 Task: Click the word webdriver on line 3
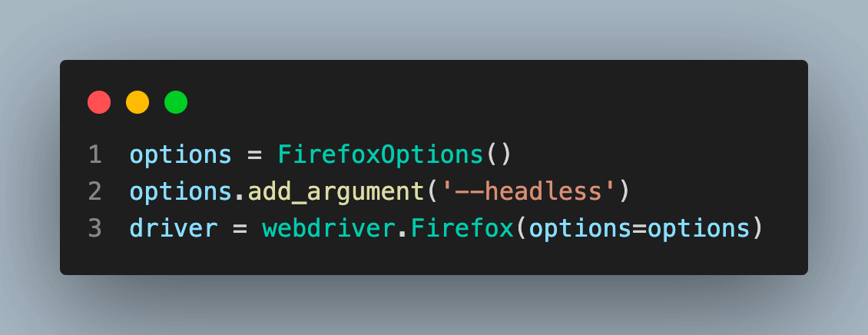[x=329, y=229]
